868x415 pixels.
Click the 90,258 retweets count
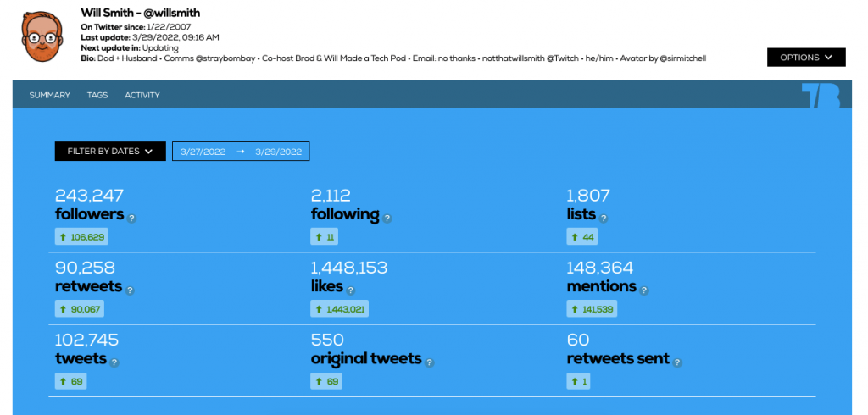(x=85, y=268)
